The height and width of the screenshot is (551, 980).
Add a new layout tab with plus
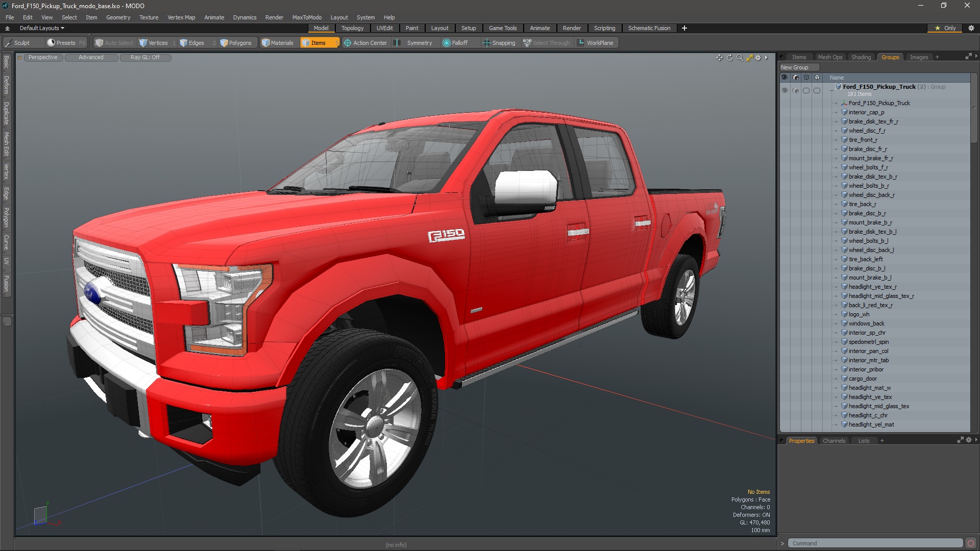pos(684,28)
